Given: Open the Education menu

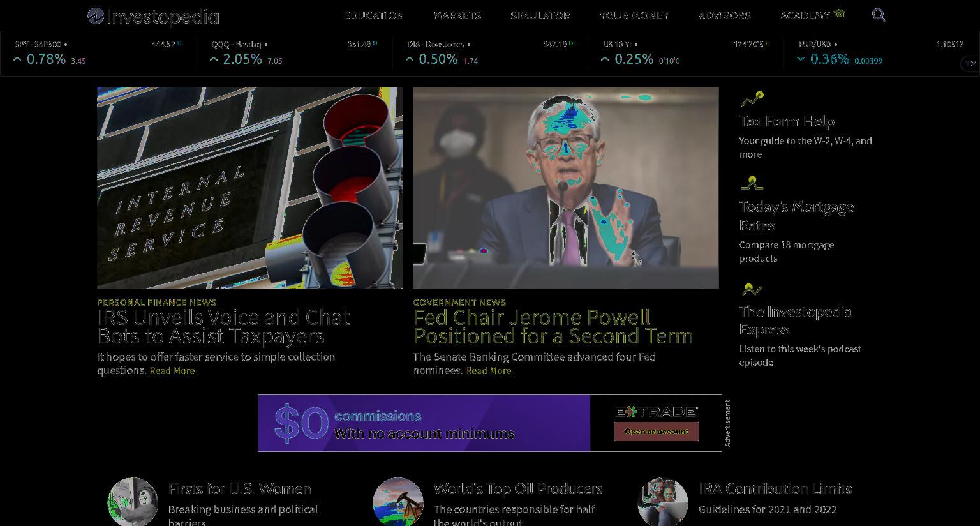Looking at the screenshot, I should [x=373, y=15].
